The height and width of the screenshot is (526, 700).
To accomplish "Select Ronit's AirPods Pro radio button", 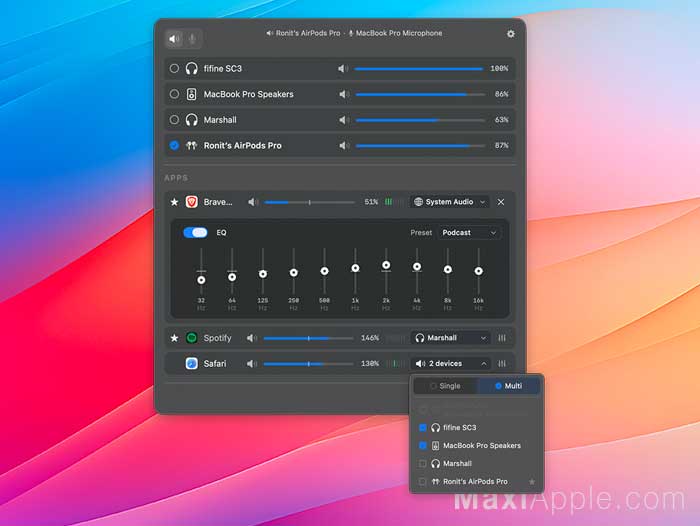I will pyautogui.click(x=174, y=146).
